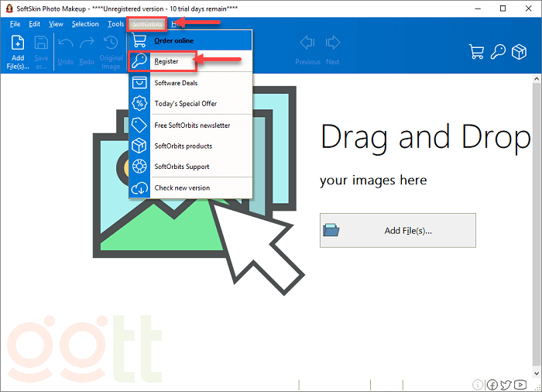Screen dimensions: 542x392
Task: Choose Order online in the dropdown menu
Action: (173, 40)
